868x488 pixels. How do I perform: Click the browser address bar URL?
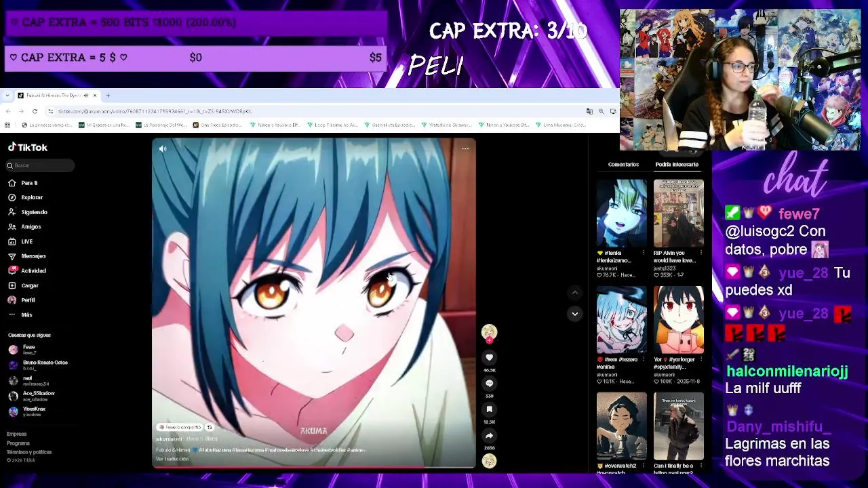[x=155, y=111]
